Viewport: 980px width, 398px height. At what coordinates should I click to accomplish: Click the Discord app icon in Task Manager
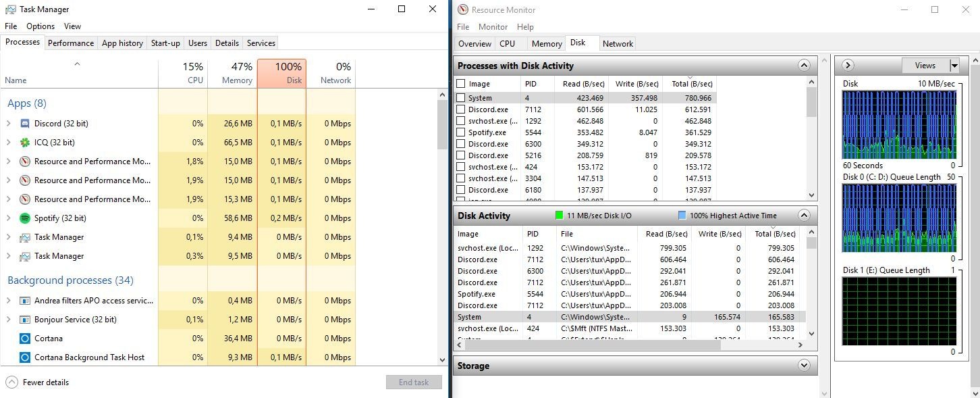[x=25, y=124]
